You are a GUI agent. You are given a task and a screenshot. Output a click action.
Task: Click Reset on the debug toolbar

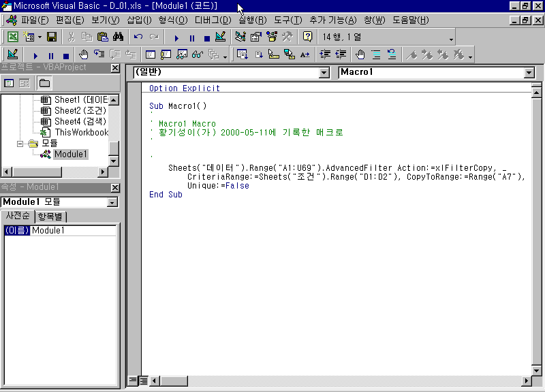66,55
